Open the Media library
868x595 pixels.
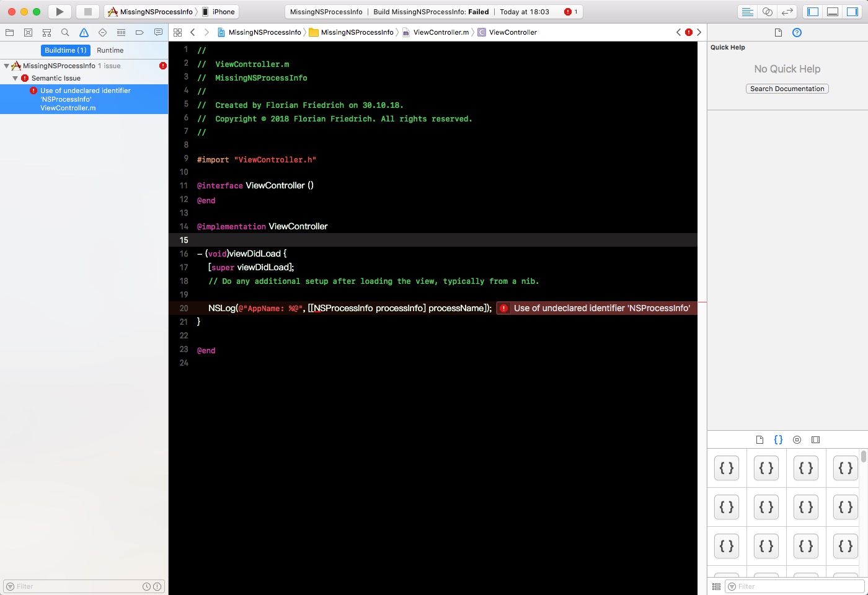point(815,439)
